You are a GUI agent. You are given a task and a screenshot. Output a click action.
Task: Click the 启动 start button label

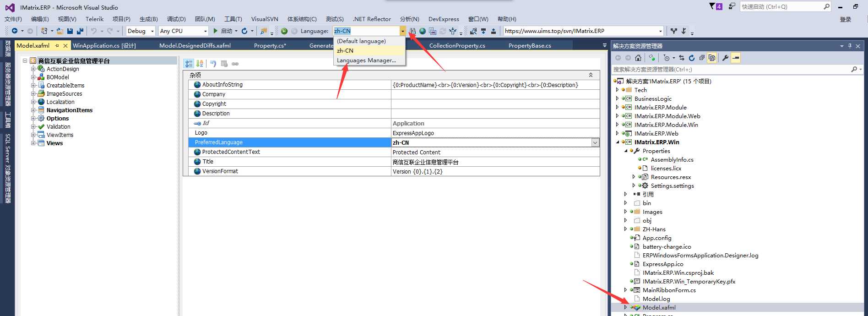coord(227,31)
